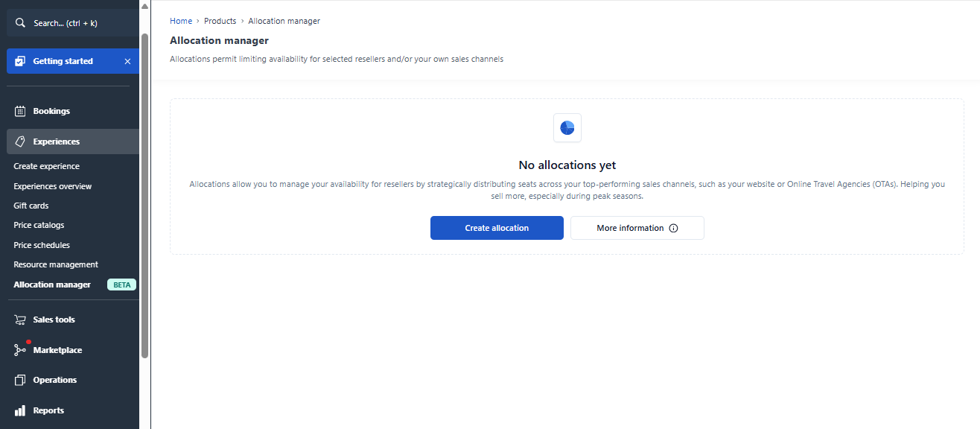Go to Home via breadcrumb
The height and width of the screenshot is (429, 980).
[181, 21]
